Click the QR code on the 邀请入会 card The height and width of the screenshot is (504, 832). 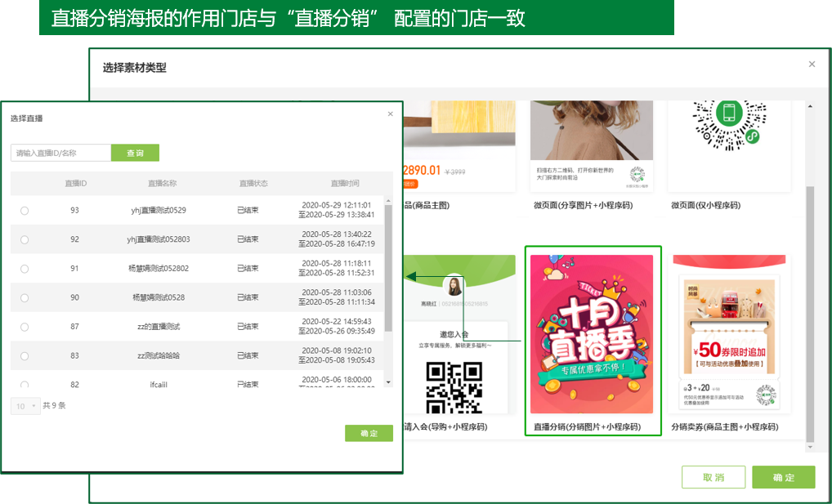pos(454,388)
